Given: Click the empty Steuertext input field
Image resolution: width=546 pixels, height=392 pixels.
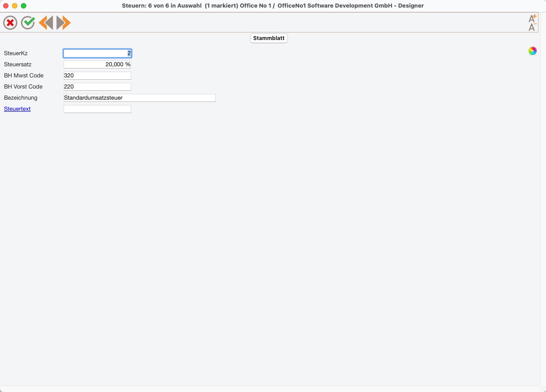Looking at the screenshot, I should 97,109.
